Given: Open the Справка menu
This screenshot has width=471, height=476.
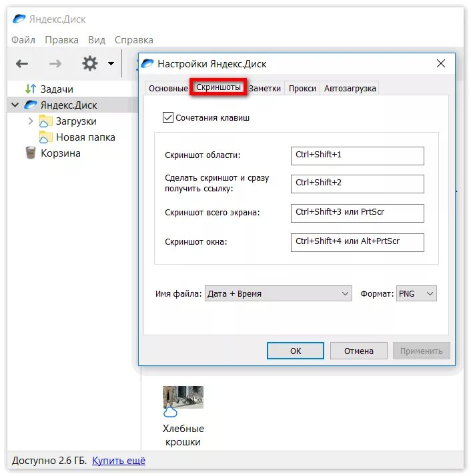Looking at the screenshot, I should tap(133, 40).
